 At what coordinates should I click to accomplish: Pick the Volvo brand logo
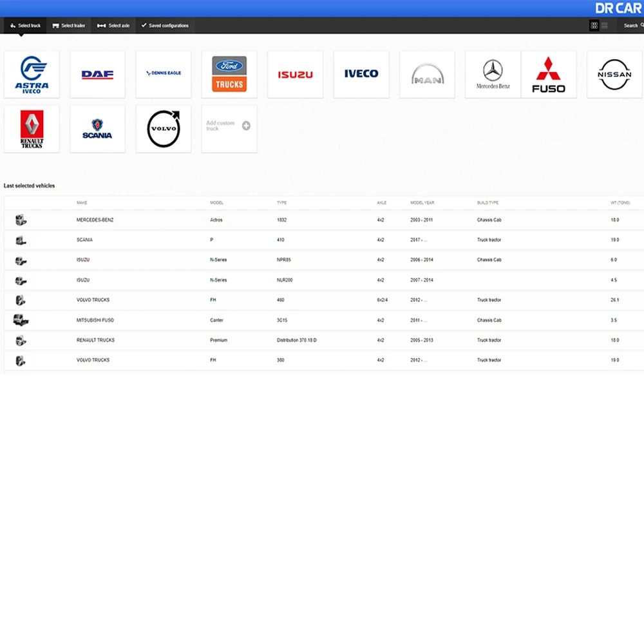click(x=164, y=129)
